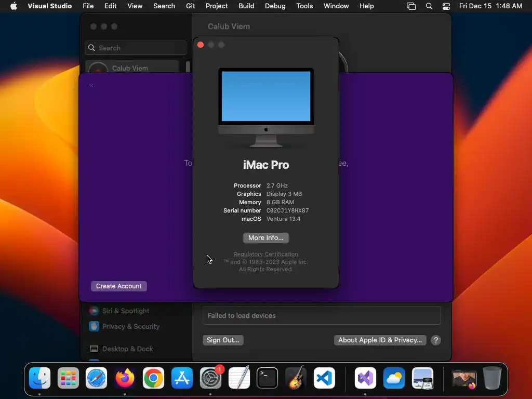
Task: Launch Firefox from the dock
Action: (125, 378)
